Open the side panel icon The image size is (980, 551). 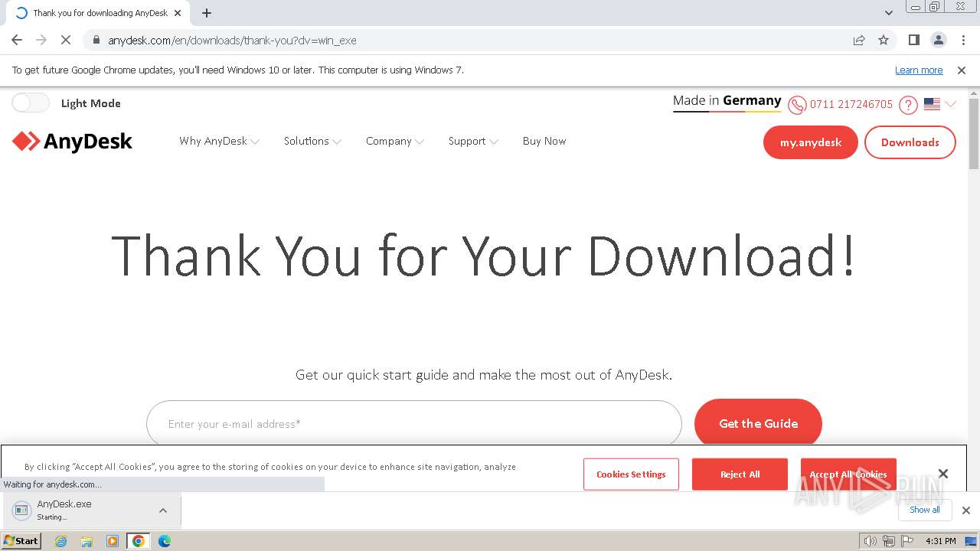click(x=913, y=40)
